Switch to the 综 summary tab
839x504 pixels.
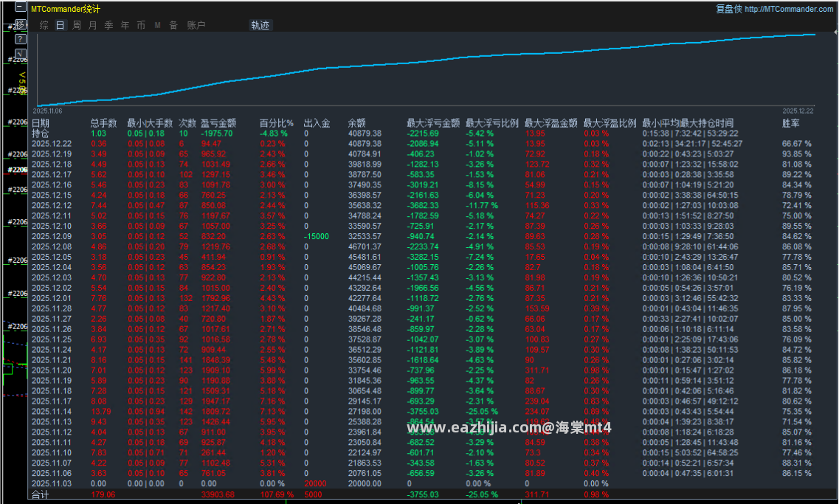[44, 25]
